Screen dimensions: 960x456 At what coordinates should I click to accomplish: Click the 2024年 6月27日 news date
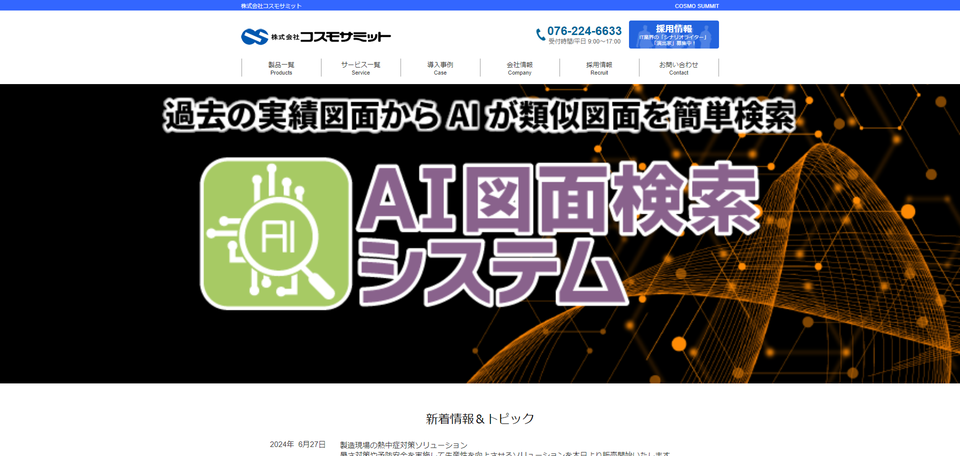pos(297,444)
